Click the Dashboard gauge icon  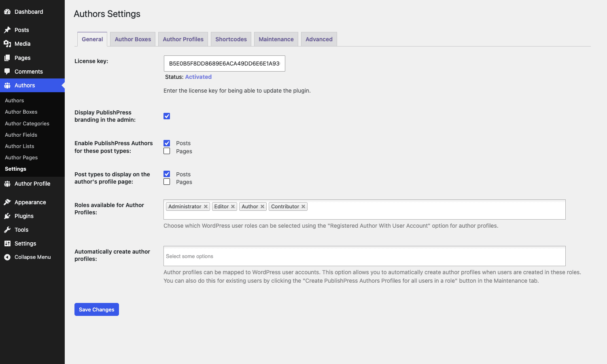(x=7, y=12)
